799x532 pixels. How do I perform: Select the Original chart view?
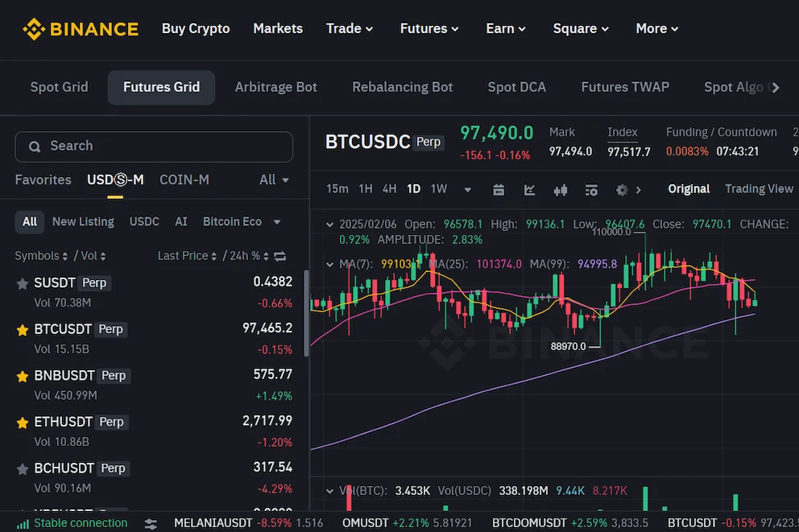(x=689, y=189)
